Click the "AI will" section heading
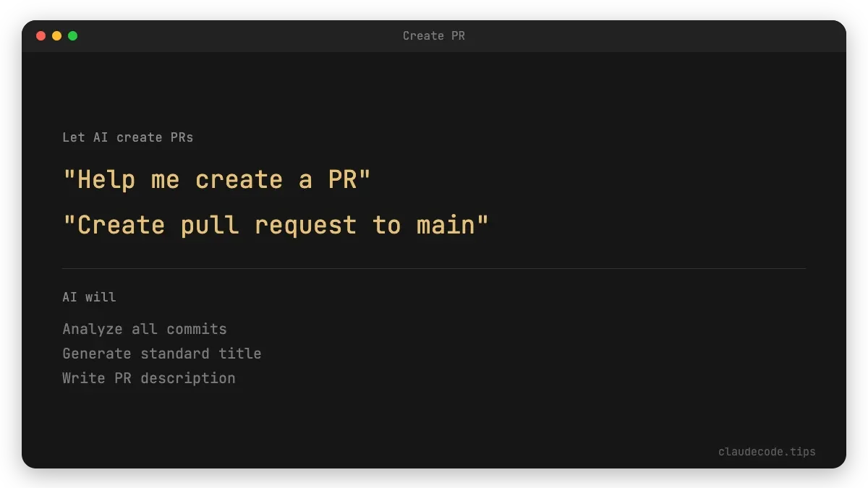 [x=88, y=296]
